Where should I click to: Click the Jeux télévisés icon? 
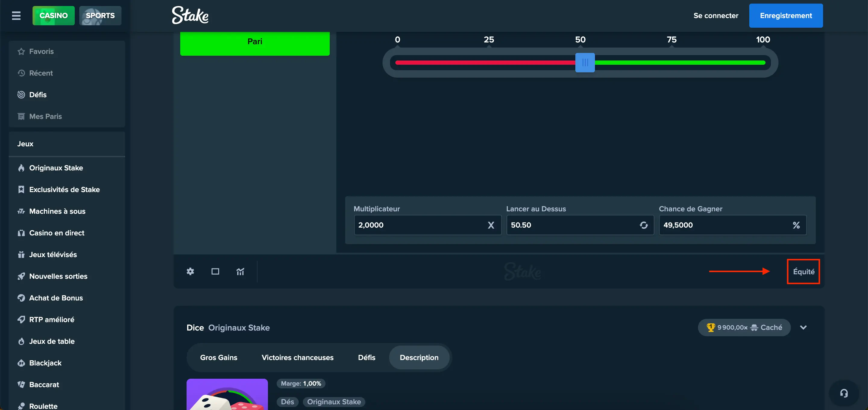coord(21,254)
